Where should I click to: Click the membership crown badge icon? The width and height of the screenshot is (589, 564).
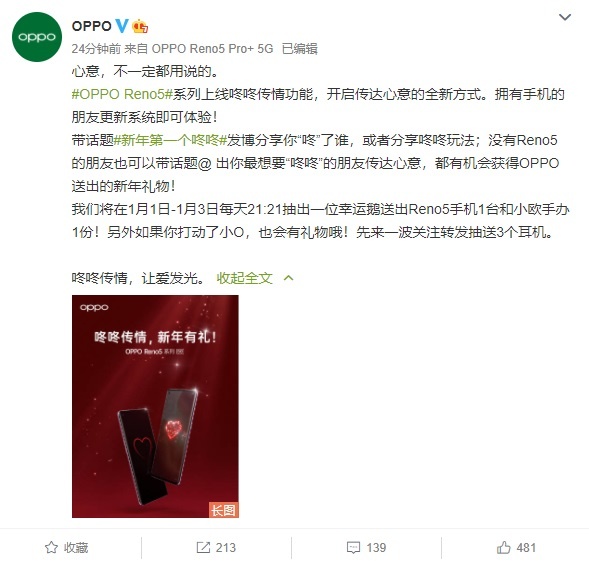click(140, 26)
